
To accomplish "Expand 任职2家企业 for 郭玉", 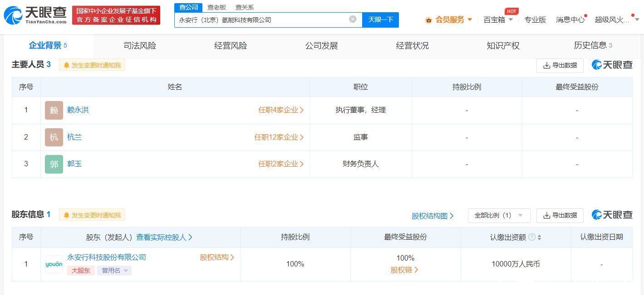I will click(281, 164).
